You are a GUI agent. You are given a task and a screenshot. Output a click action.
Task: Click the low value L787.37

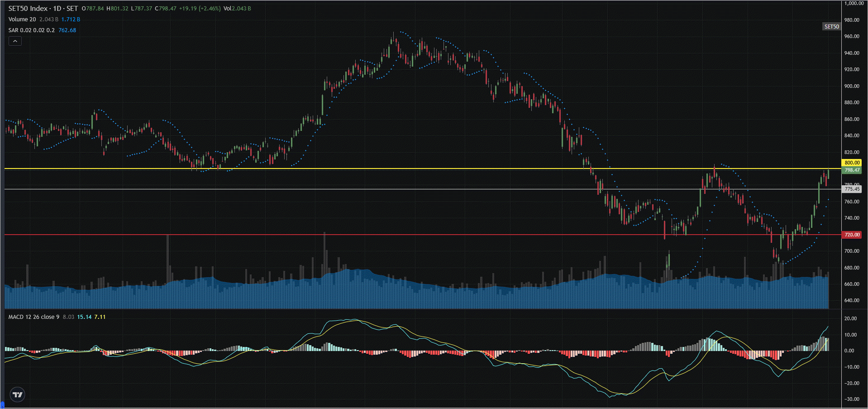[142, 9]
